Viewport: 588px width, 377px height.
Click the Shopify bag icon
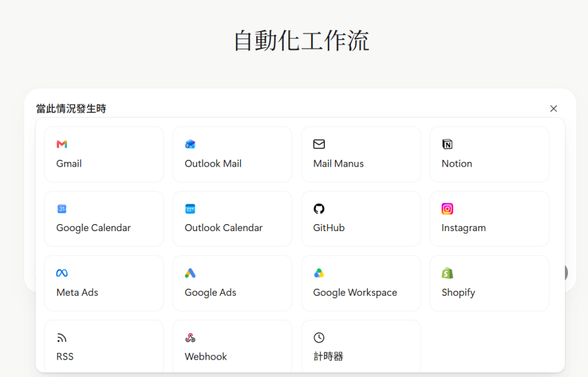(447, 273)
